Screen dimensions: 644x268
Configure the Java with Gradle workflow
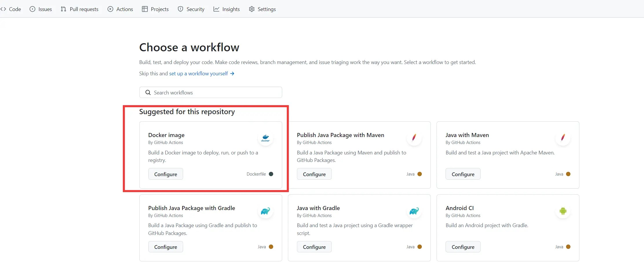coord(314,247)
